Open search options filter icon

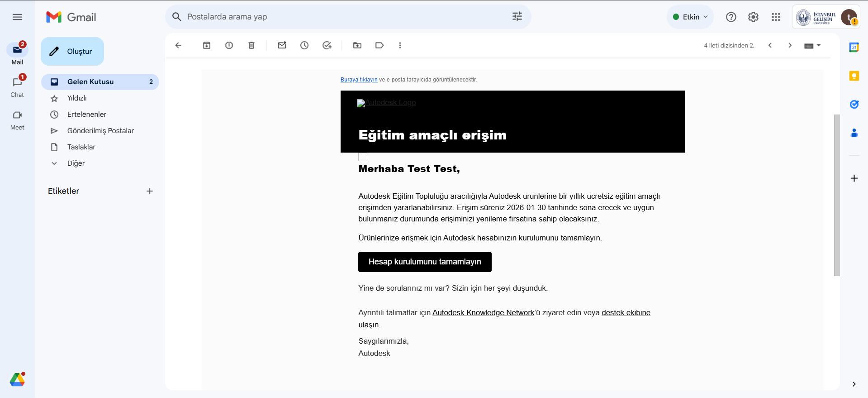pos(517,17)
